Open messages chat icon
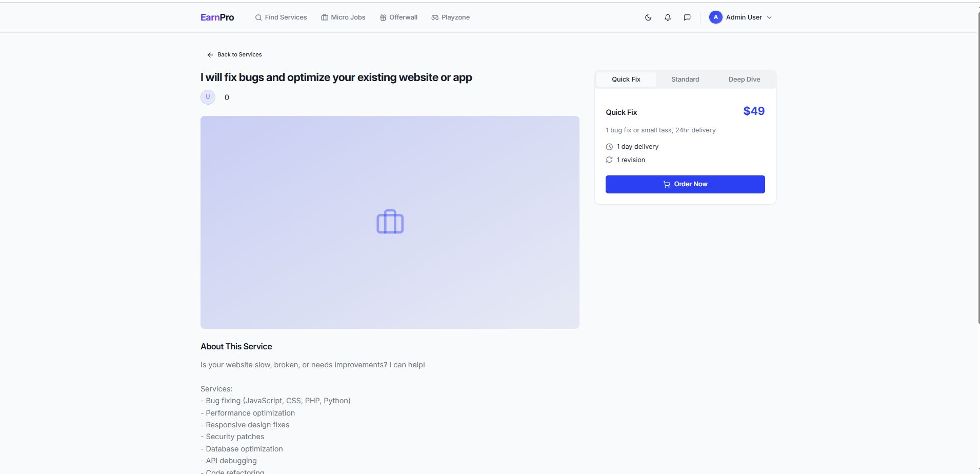The image size is (980, 474). (x=687, y=17)
